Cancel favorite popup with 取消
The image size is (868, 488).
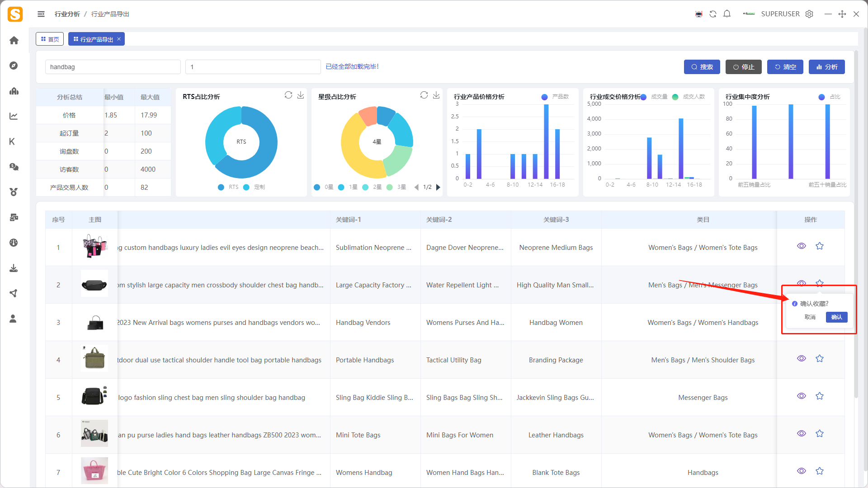pos(810,317)
